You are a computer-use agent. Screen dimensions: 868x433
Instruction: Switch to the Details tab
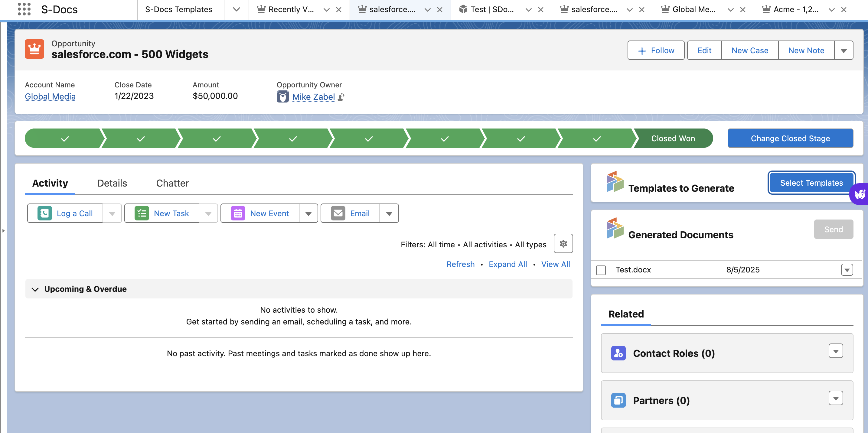pos(112,183)
